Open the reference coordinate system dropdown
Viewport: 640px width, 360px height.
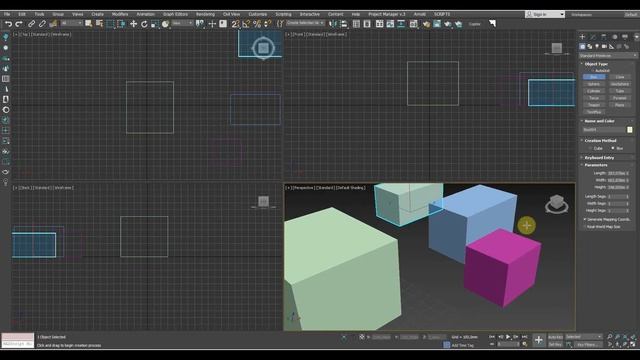coord(182,24)
